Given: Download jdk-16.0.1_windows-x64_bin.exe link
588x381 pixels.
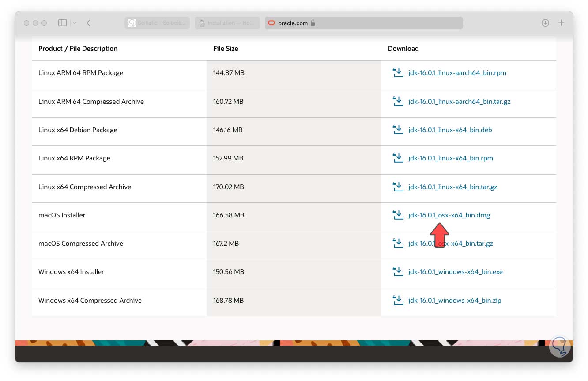Looking at the screenshot, I should [x=456, y=272].
